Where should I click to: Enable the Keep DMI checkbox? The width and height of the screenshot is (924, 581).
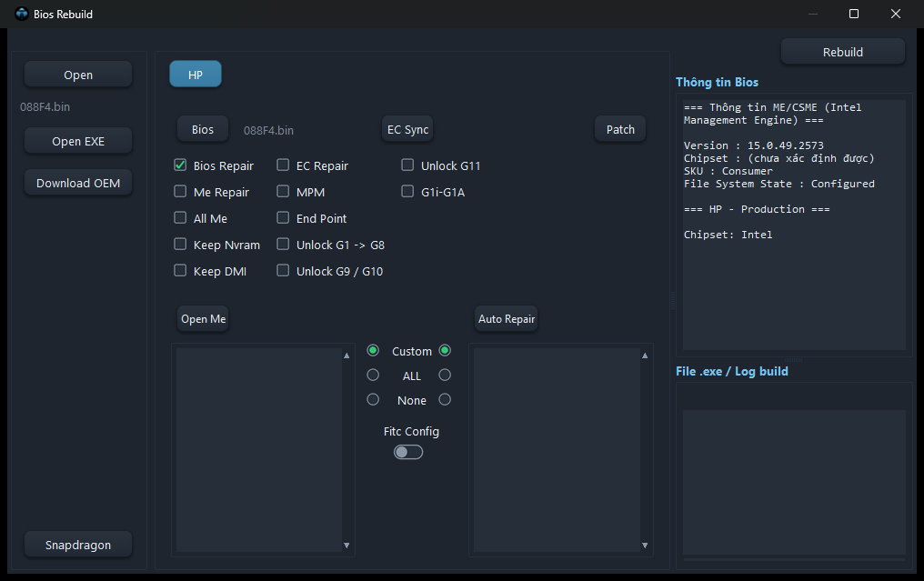180,270
